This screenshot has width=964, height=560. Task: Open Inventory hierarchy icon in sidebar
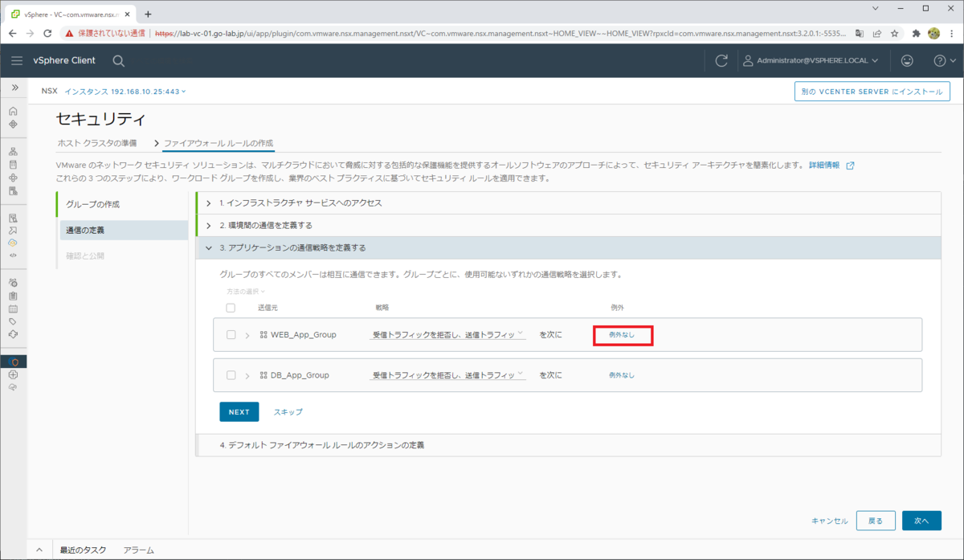pos(13,151)
